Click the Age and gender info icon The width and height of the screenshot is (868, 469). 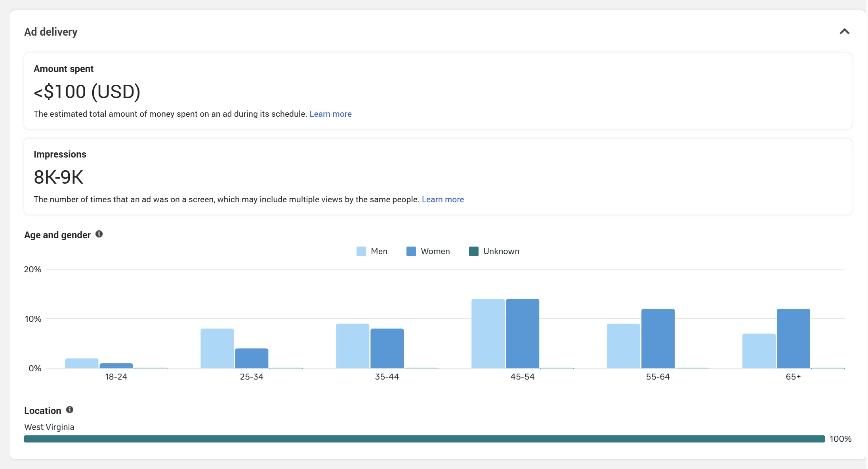click(99, 234)
